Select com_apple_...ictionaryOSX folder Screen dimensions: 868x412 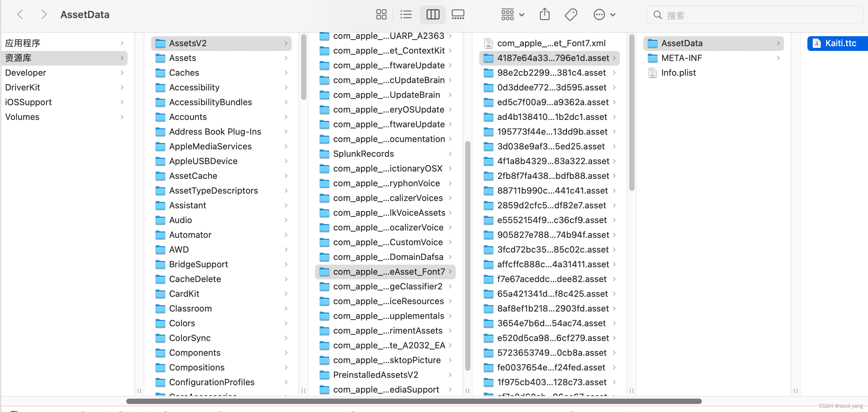[385, 168]
